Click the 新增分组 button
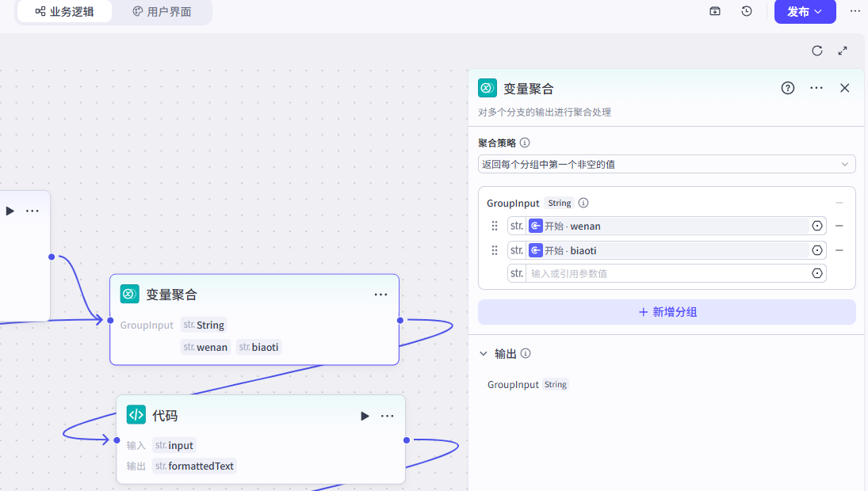 [x=667, y=312]
